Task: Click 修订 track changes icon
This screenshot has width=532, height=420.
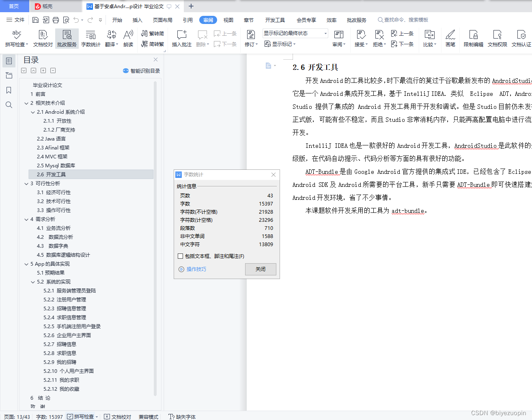Action: point(251,35)
